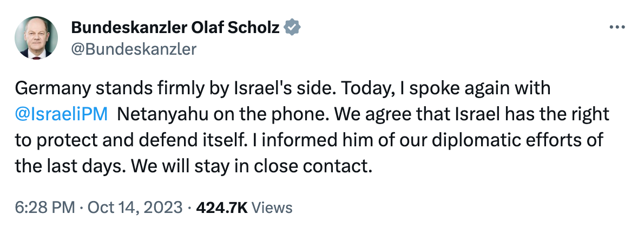Click the Views label
Screen dimensions: 644x233
pos(272,207)
